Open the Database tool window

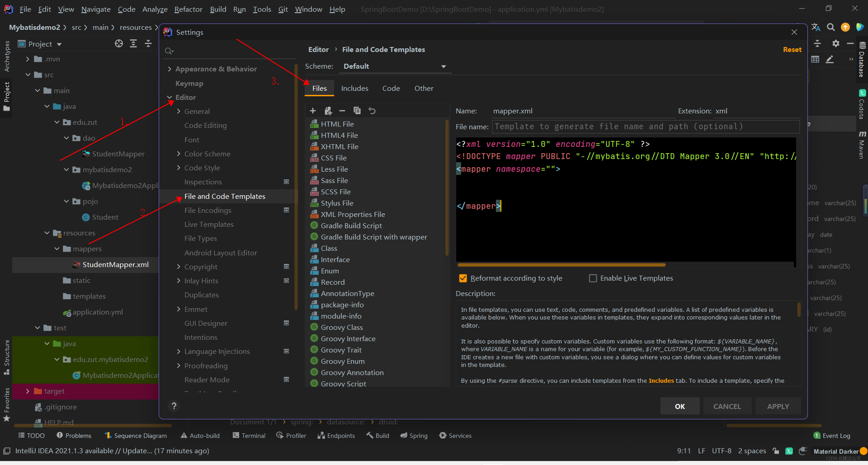coord(862,60)
